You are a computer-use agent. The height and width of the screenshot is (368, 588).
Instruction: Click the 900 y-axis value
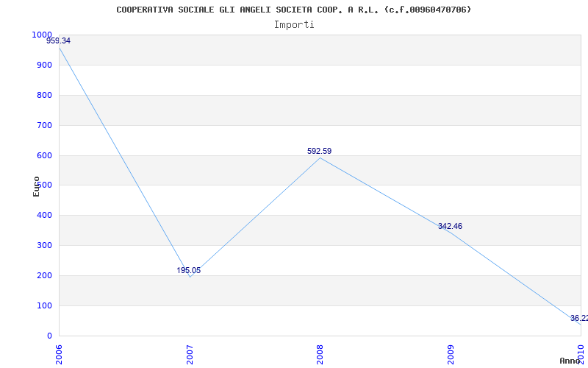click(44, 65)
